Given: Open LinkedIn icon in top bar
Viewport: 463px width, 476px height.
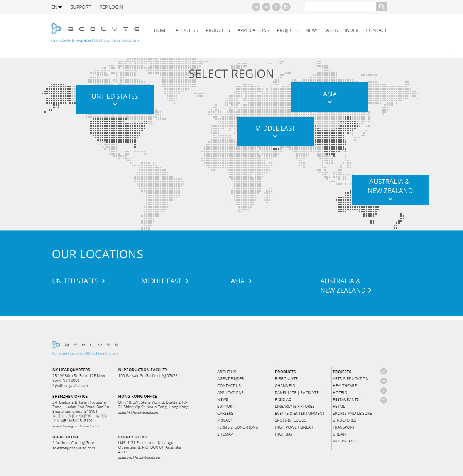Looking at the screenshot, I should pyautogui.click(x=256, y=7).
